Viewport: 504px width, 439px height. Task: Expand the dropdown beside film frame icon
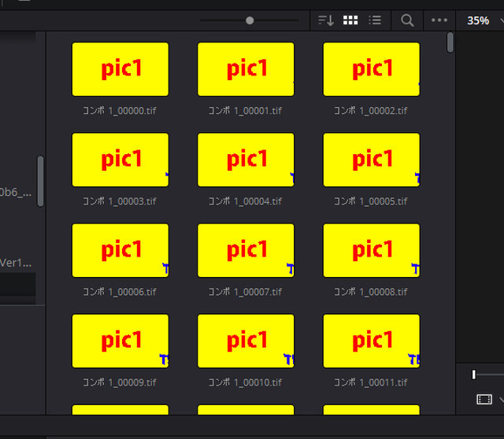(x=502, y=400)
